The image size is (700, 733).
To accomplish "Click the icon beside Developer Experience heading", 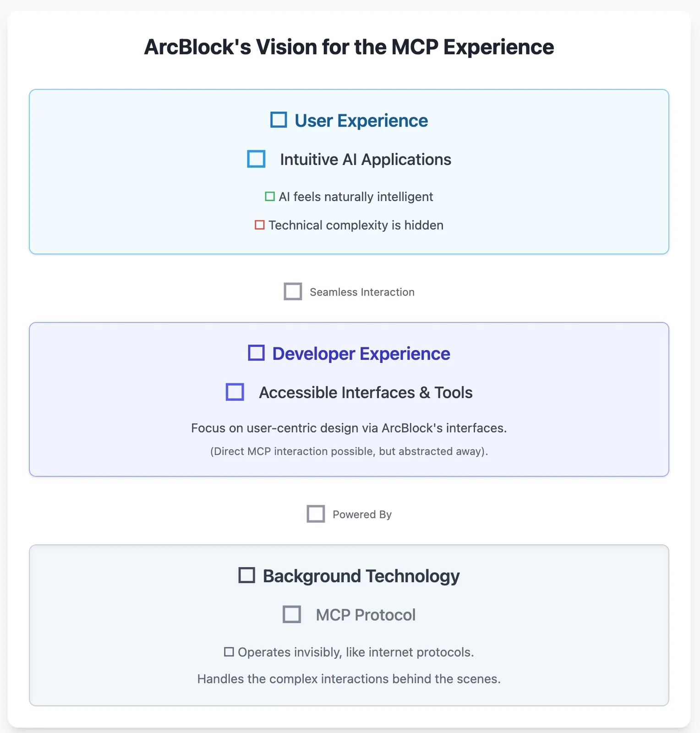I will click(256, 353).
